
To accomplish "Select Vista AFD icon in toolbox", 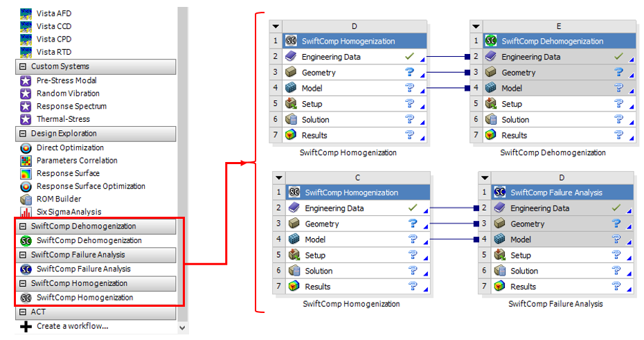I will coord(26,14).
